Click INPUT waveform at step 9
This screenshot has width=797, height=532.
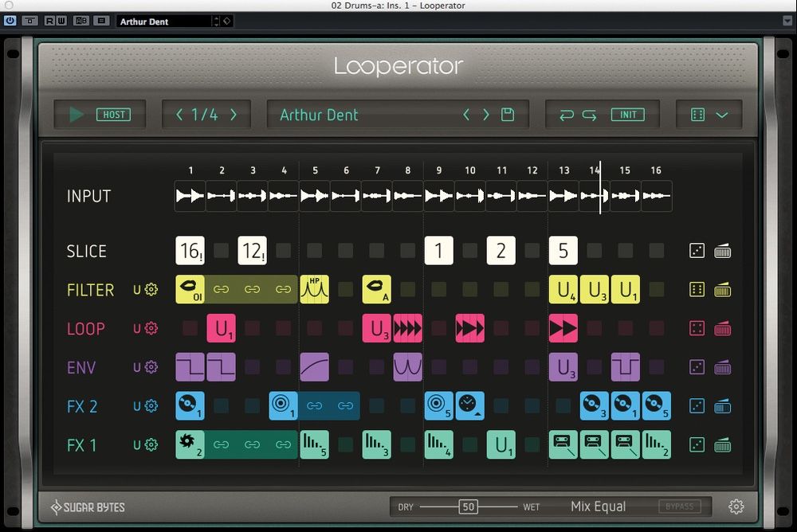[x=438, y=196]
